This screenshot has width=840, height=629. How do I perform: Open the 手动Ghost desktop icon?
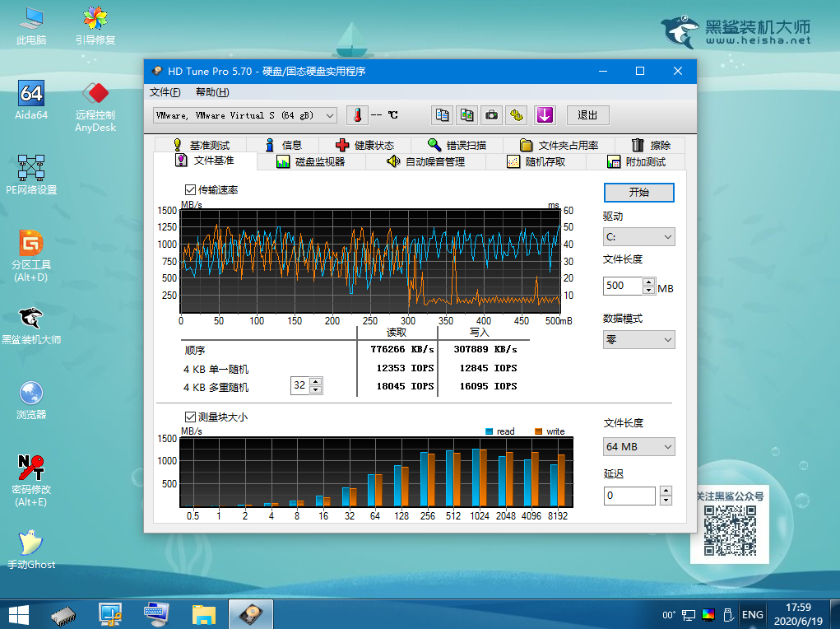[31, 550]
